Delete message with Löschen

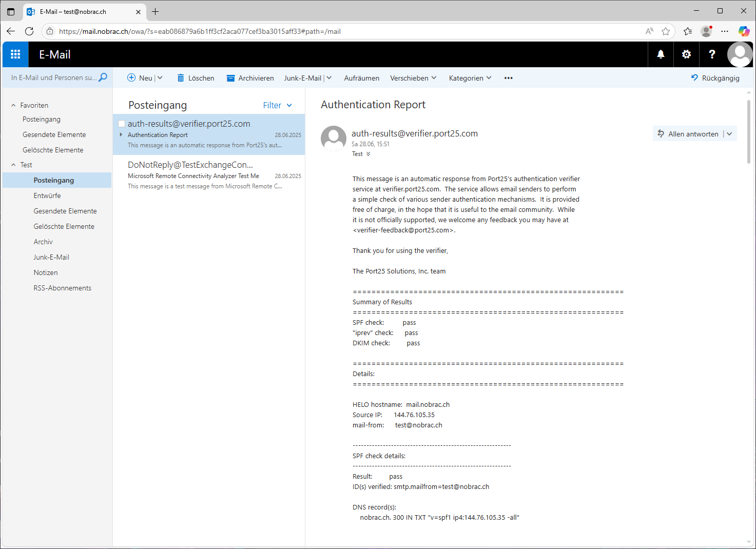pyautogui.click(x=196, y=78)
